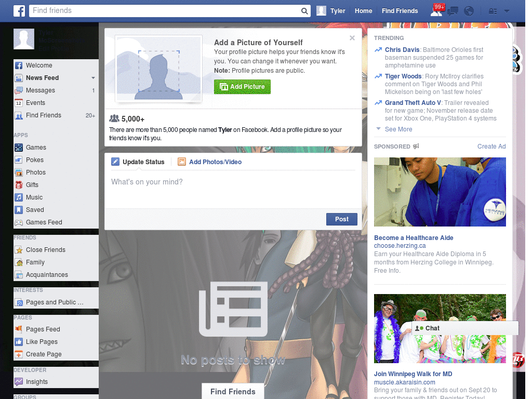Open privacy shortcuts lock icon
Viewport: 532px width, 399px height.
pyautogui.click(x=493, y=11)
